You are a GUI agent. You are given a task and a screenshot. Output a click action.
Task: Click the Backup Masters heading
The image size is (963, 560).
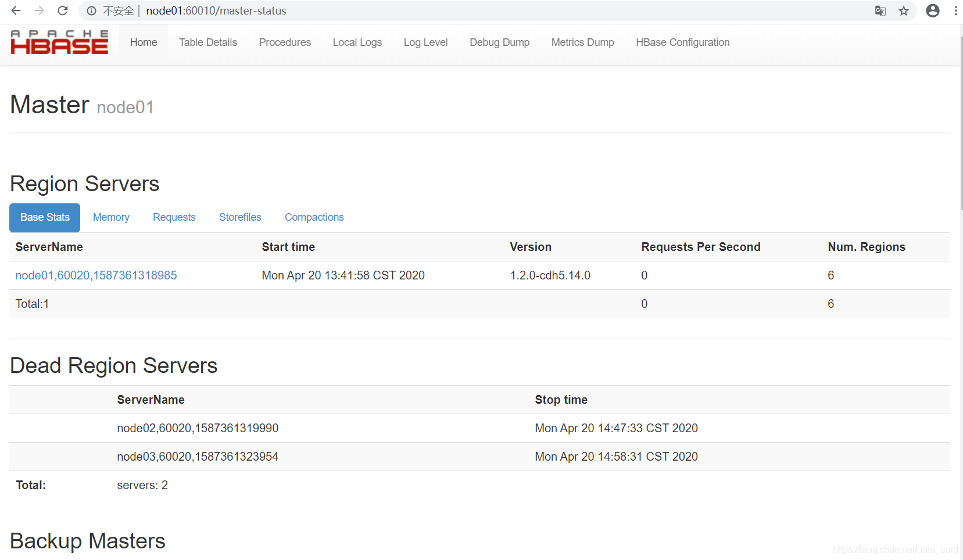pos(88,541)
